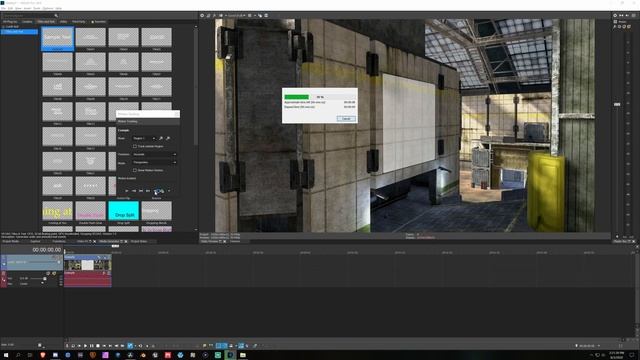Open the preview quality dropdown

coord(237,16)
